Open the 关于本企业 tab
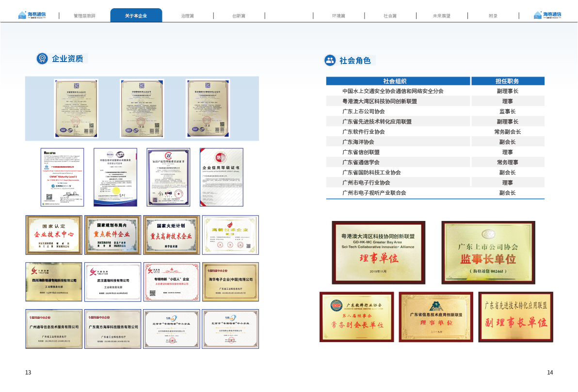The width and height of the screenshot is (578, 392). (136, 16)
